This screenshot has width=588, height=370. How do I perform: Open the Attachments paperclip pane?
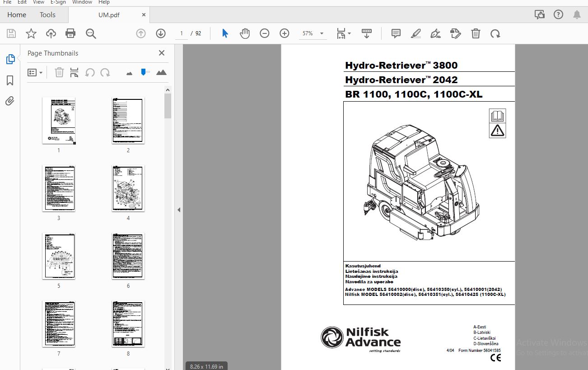click(10, 101)
